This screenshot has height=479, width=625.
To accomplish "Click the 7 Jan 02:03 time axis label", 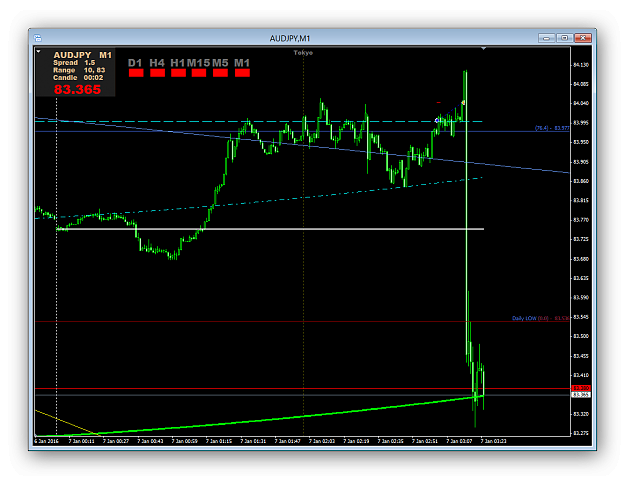I will (x=322, y=441).
